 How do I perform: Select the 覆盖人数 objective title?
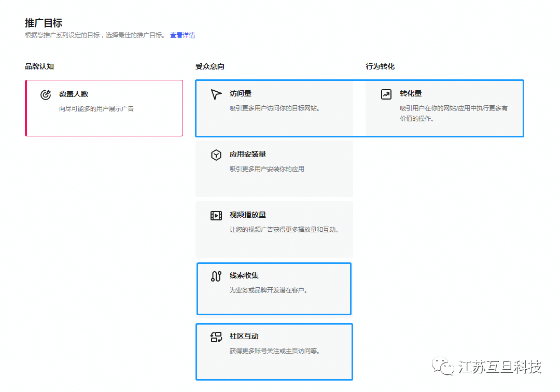coord(74,94)
